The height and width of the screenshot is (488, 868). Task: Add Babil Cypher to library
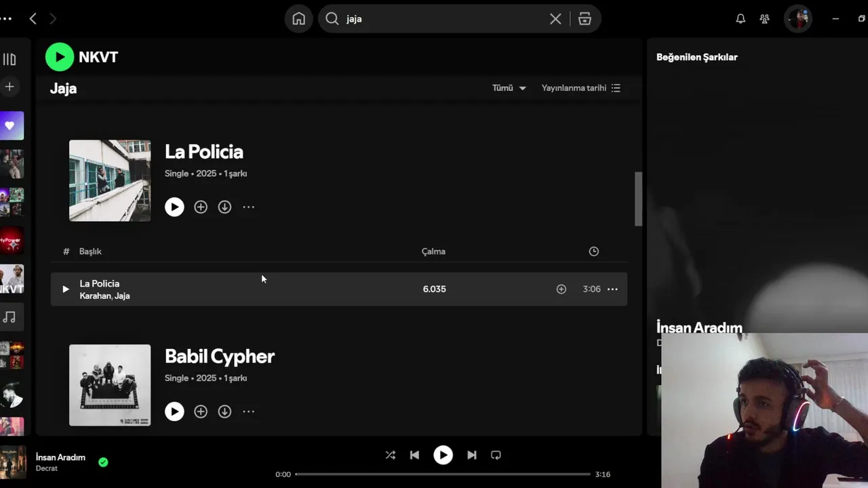pyautogui.click(x=201, y=411)
